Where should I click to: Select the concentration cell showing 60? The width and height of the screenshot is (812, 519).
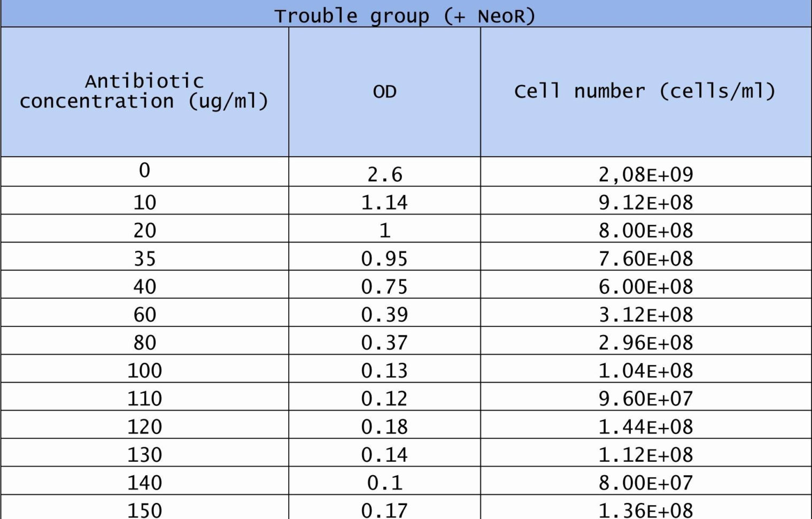coord(144,314)
